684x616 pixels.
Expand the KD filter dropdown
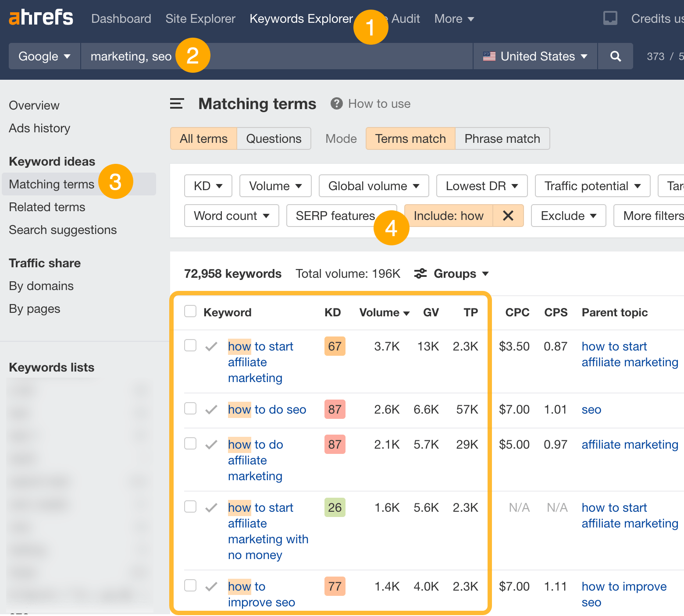[x=208, y=186]
